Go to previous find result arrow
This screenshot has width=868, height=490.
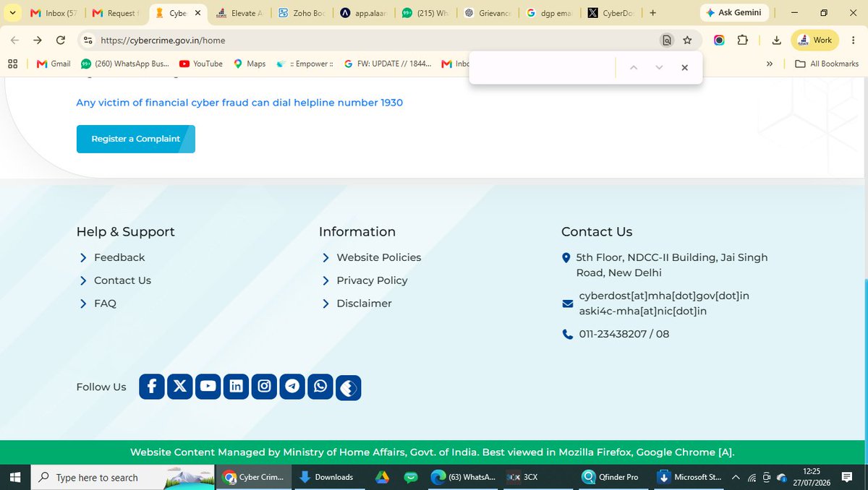634,67
